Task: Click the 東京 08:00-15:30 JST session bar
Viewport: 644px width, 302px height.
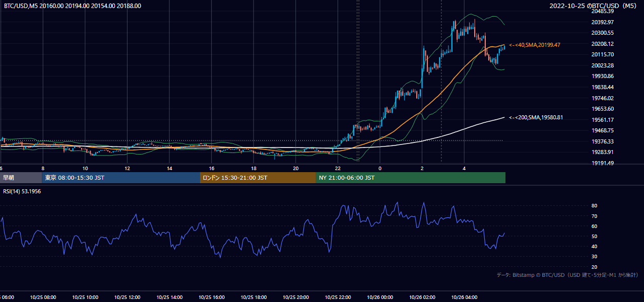Action: point(121,178)
